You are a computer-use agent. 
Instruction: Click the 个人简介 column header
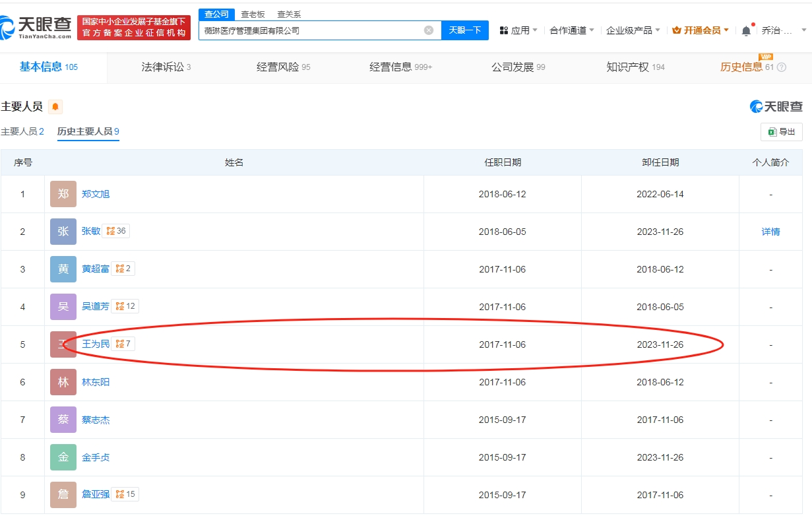(770, 162)
